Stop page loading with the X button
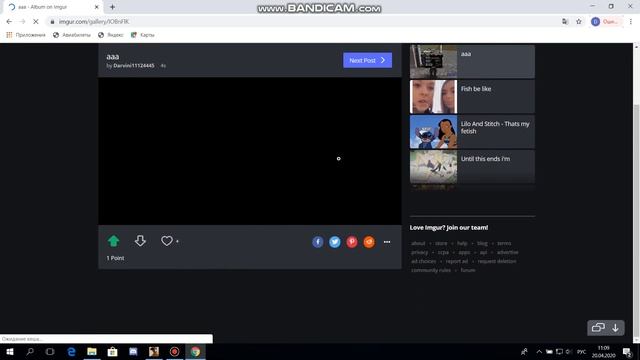 pyautogui.click(x=36, y=22)
